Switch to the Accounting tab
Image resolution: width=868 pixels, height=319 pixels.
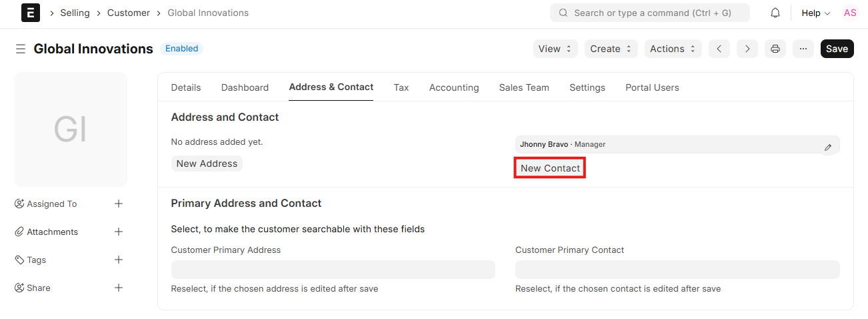click(454, 87)
